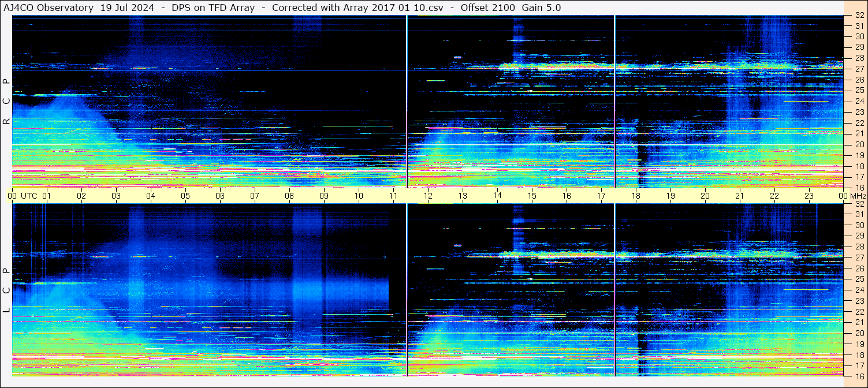The image size is (868, 388).
Task: Click the 03 hour label on the time axis
Action: coord(116,196)
